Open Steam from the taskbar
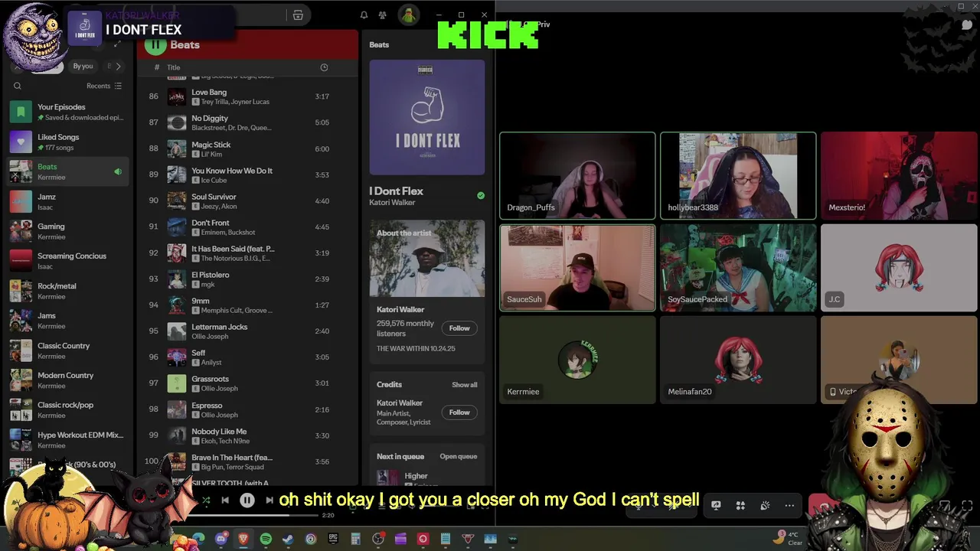980x551 pixels. coord(288,539)
